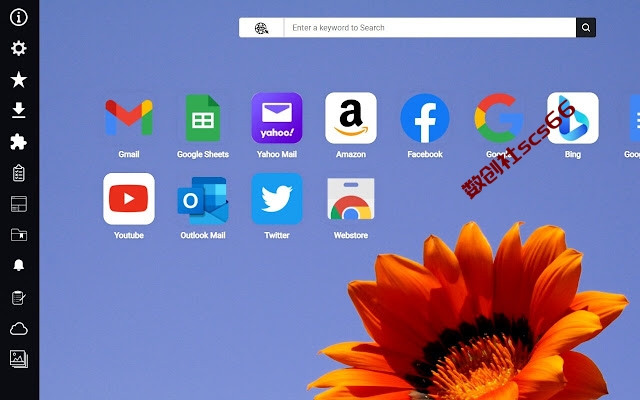Click the 'Google Sheets' label text
This screenshot has height=400, width=640.
pos(203,154)
